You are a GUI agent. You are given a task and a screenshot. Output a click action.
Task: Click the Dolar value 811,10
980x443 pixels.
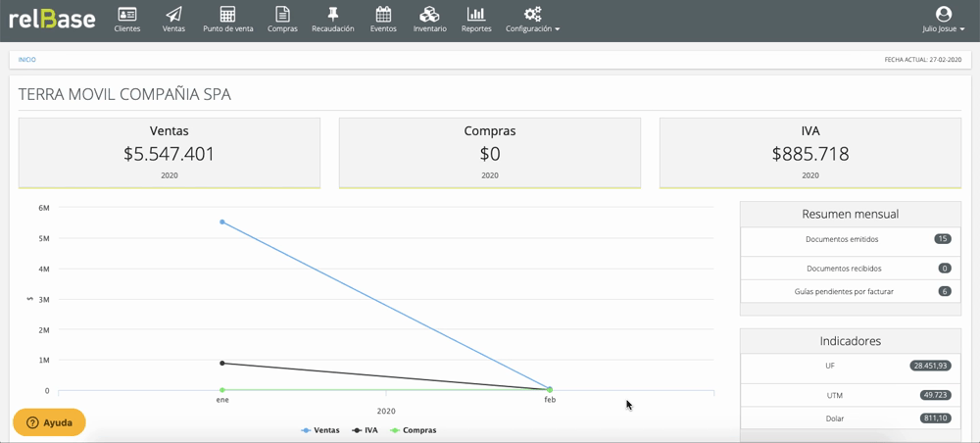(936, 418)
